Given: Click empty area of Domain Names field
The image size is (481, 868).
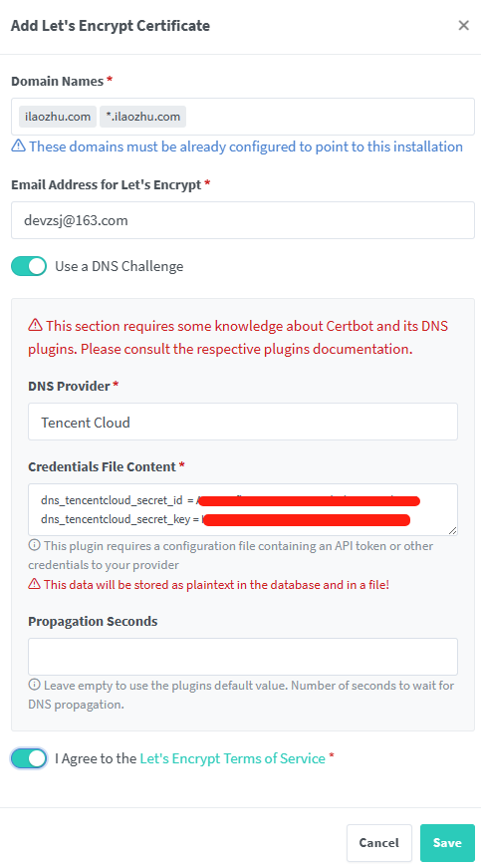Looking at the screenshot, I should point(330,117).
